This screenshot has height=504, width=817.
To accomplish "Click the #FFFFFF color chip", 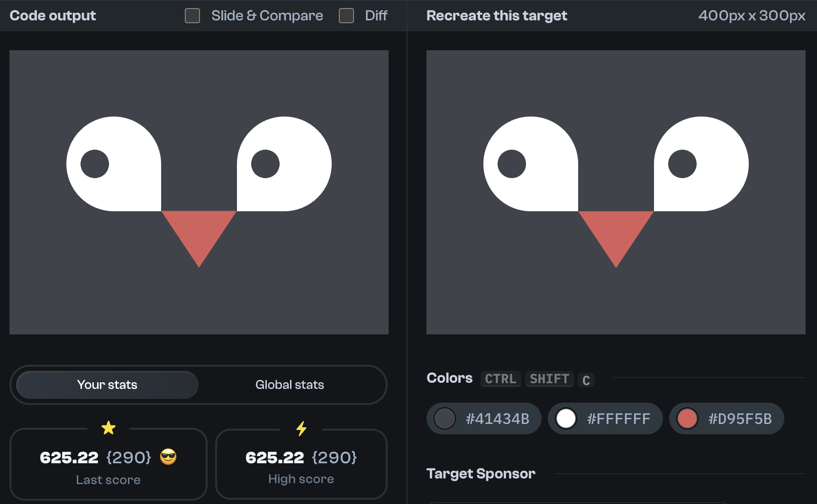I will 605,418.
